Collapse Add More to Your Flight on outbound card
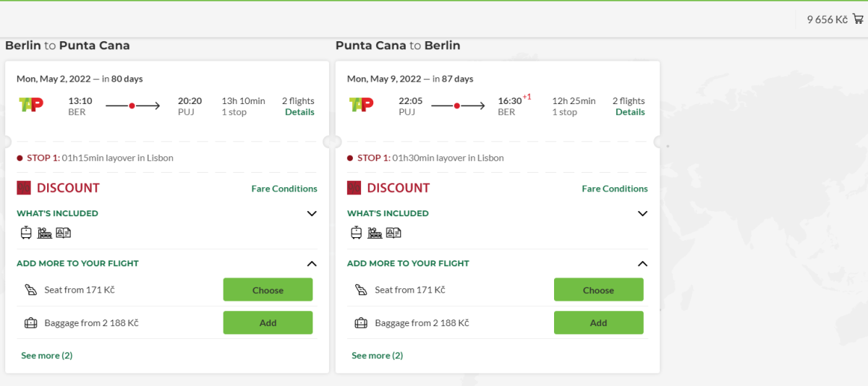The height and width of the screenshot is (386, 868). [312, 264]
